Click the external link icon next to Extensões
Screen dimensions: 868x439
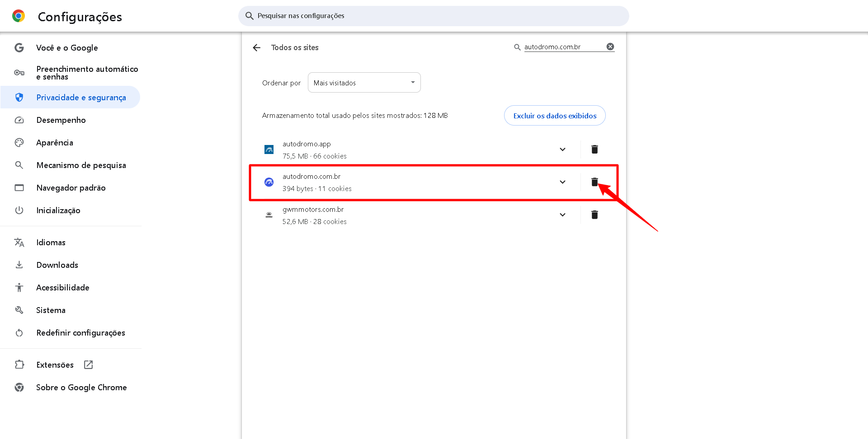[89, 365]
